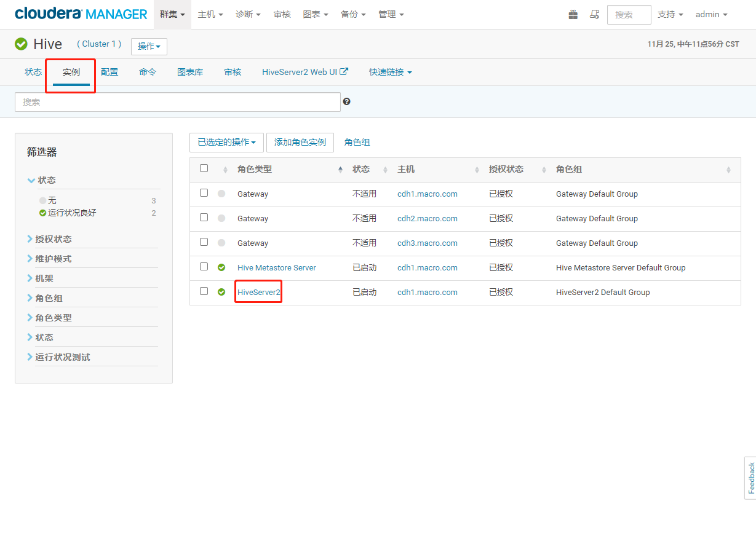Switch to the 命令 tab

pyautogui.click(x=148, y=72)
